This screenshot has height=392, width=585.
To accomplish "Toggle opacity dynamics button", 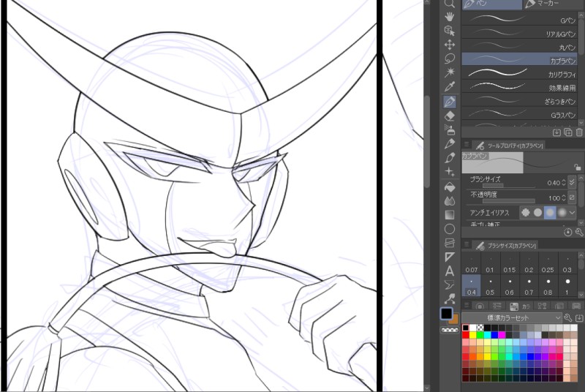I will pos(572,197).
